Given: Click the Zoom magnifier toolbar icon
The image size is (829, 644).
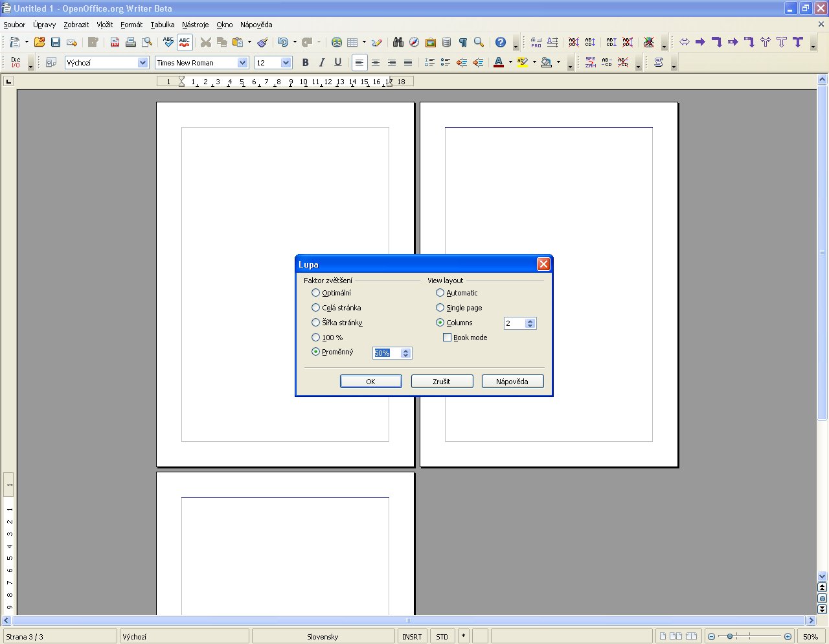Looking at the screenshot, I should pyautogui.click(x=479, y=42).
